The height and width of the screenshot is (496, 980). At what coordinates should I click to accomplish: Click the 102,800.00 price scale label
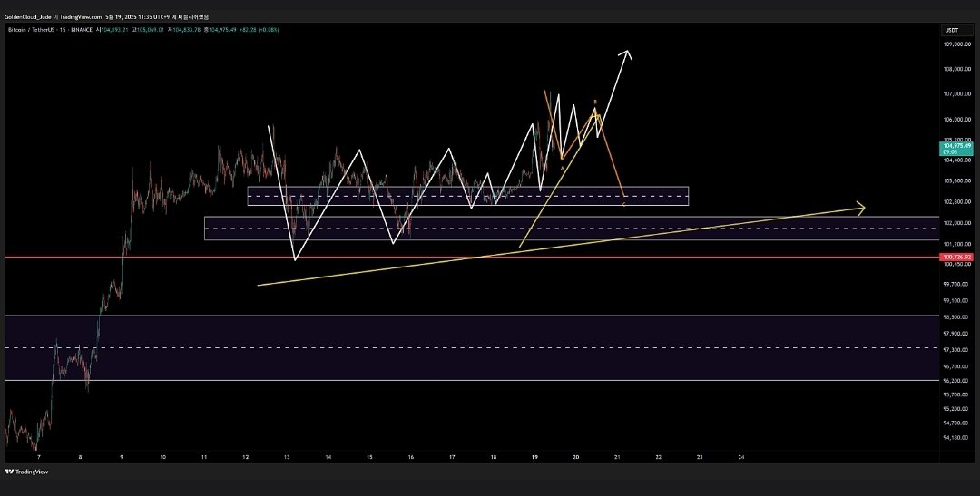955,202
